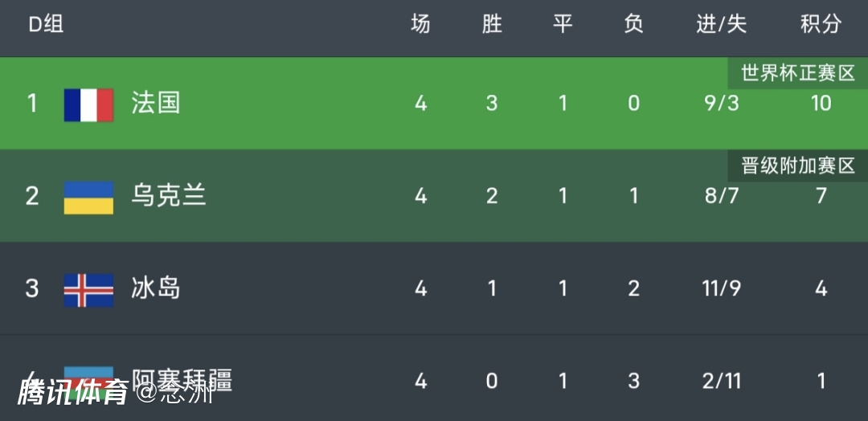
Task: Click the Iceland flag icon
Action: point(88,290)
